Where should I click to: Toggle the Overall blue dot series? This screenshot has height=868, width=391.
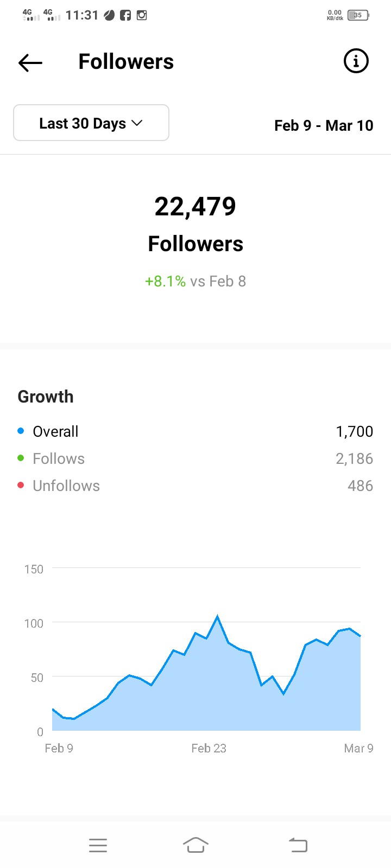21,431
